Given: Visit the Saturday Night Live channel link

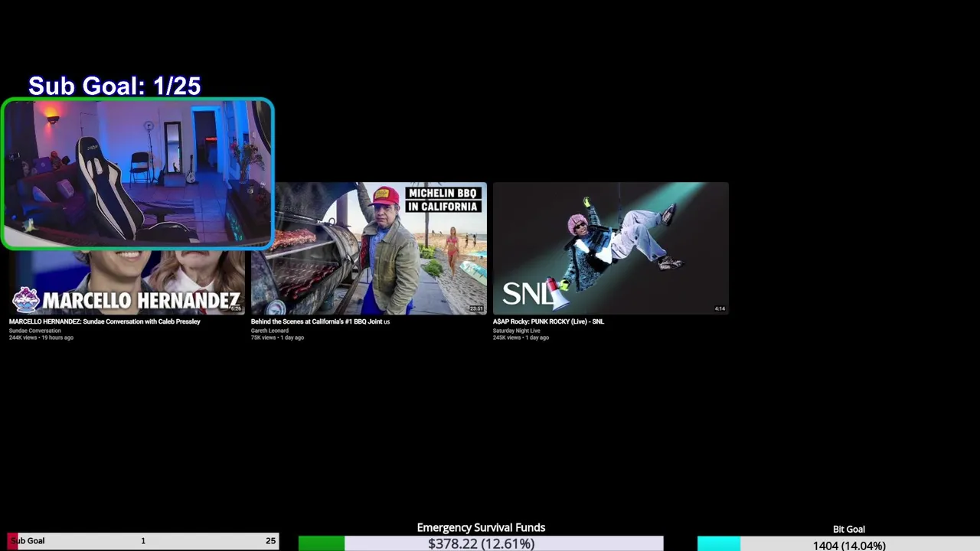Looking at the screenshot, I should 517,331.
